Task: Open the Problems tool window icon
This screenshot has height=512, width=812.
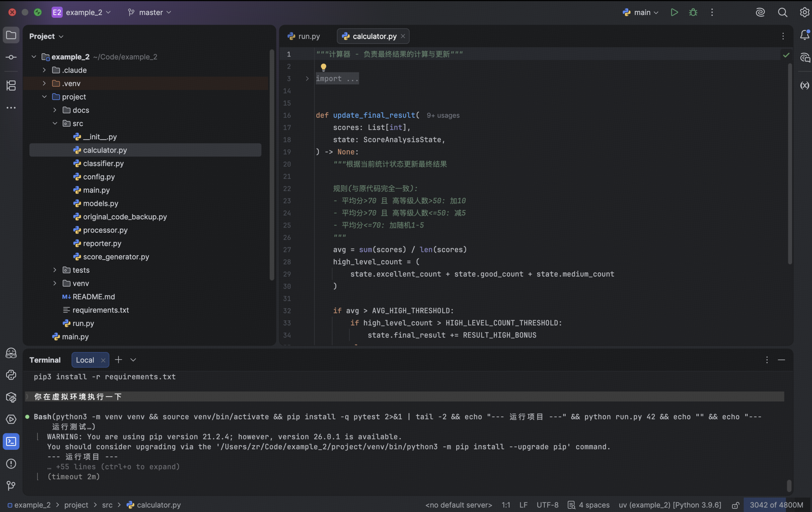Action: pos(11,464)
